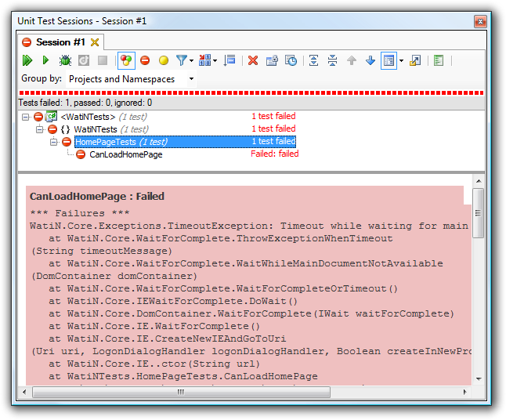506x420 pixels.
Task: Toggle the show failed tests red filter
Action: click(145, 60)
